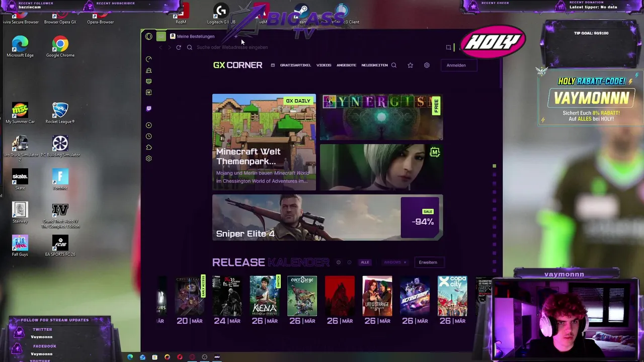Open the Synergism free game card
The height and width of the screenshot is (362, 644).
pos(381,117)
